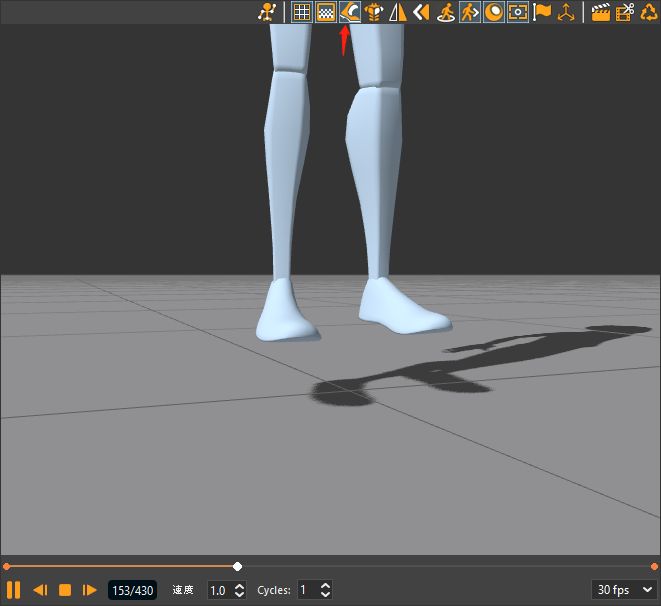
Task: Decrease Cycles with the down arrow
Action: pos(325,594)
